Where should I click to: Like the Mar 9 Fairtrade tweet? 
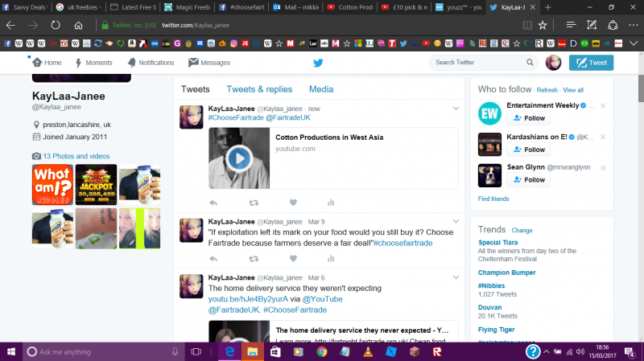point(293,258)
